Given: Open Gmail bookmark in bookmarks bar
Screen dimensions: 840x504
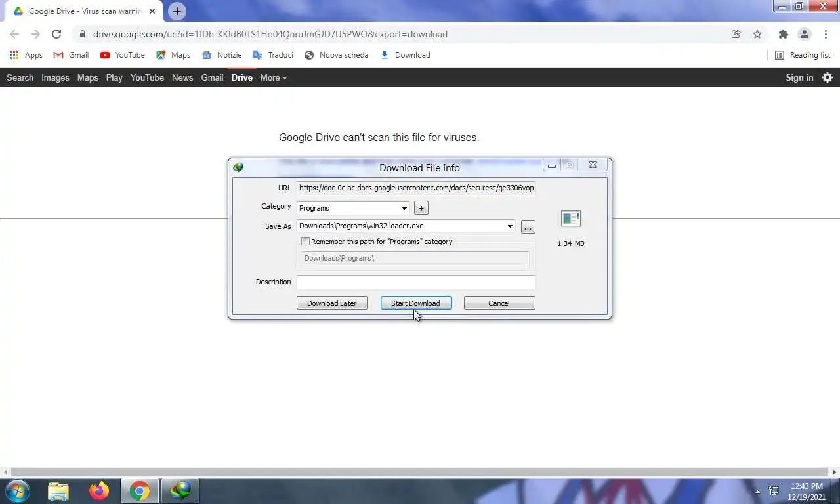Looking at the screenshot, I should point(71,55).
